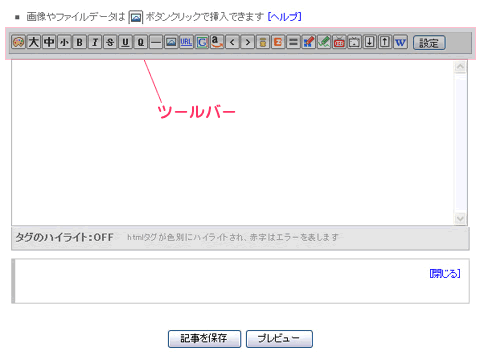Insert a link with URL icon

click(x=186, y=42)
